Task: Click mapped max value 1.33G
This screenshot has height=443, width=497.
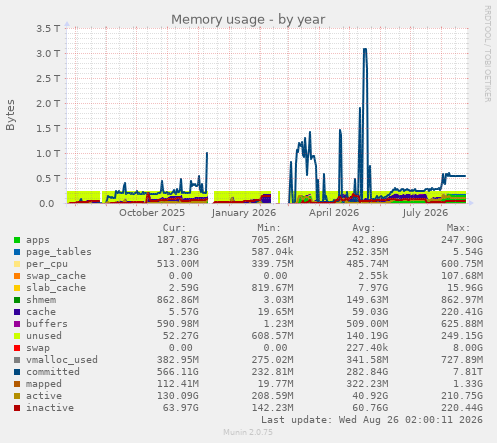Action: pyautogui.click(x=468, y=384)
